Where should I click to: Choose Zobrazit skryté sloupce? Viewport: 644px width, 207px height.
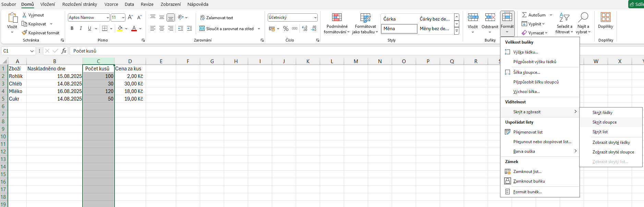coord(611,152)
